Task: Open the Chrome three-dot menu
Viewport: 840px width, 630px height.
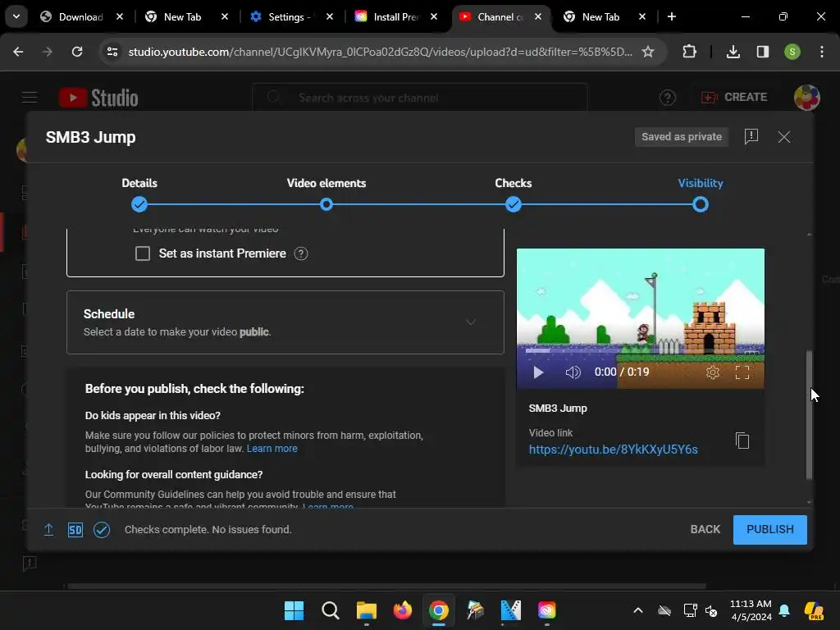Action: point(822,52)
